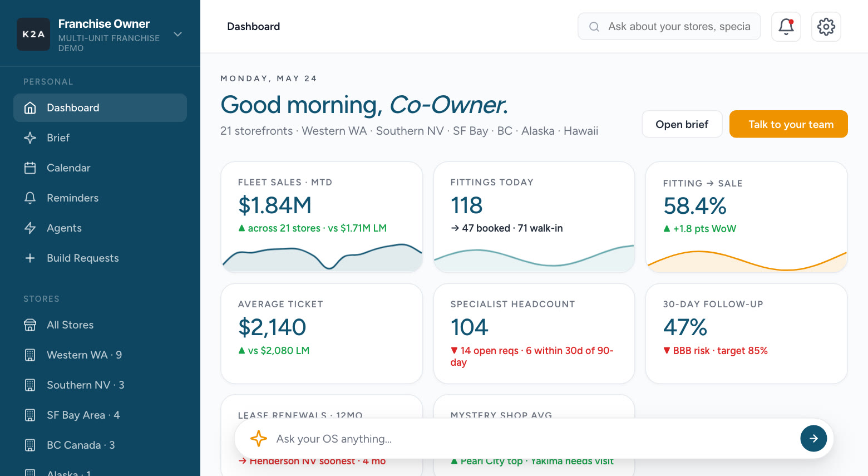
Task: Click the K2A logo badge
Action: (33, 34)
